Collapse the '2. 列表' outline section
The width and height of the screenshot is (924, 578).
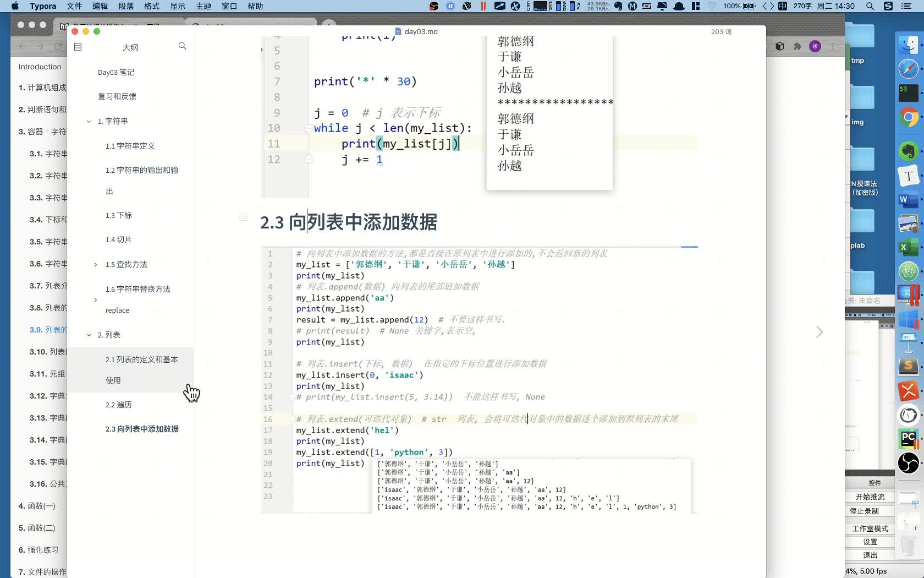[89, 335]
